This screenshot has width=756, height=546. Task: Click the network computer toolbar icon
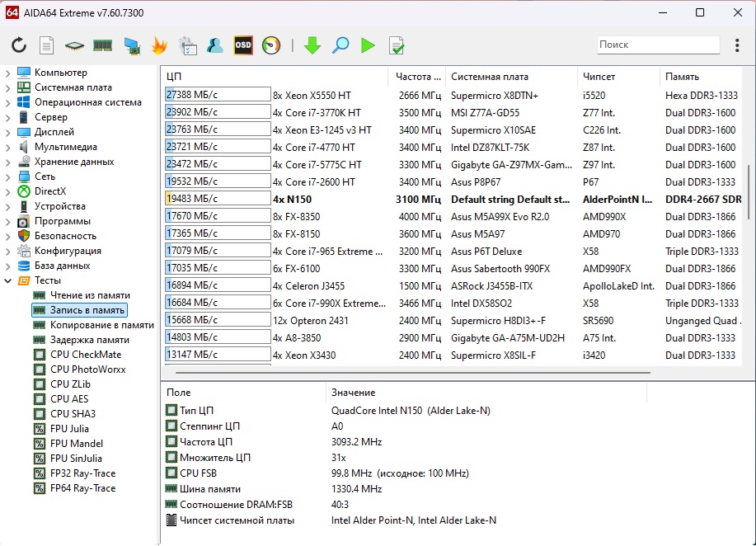coord(131,45)
